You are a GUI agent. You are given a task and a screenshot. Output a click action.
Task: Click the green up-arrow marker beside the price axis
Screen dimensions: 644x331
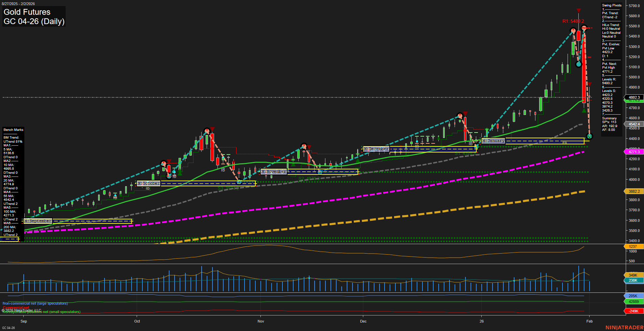coord(584,110)
